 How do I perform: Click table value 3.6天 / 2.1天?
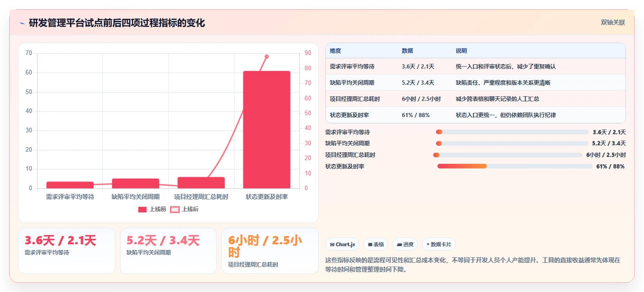pos(418,67)
